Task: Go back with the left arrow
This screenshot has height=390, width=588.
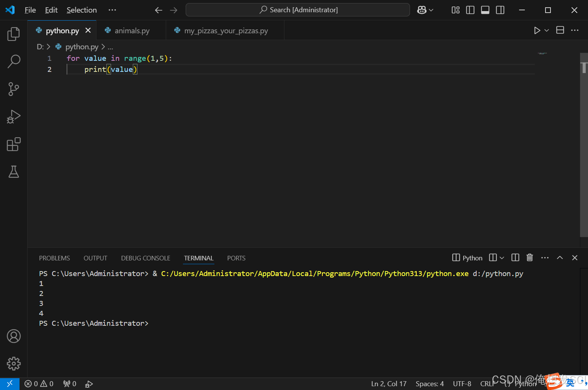Action: pos(158,10)
